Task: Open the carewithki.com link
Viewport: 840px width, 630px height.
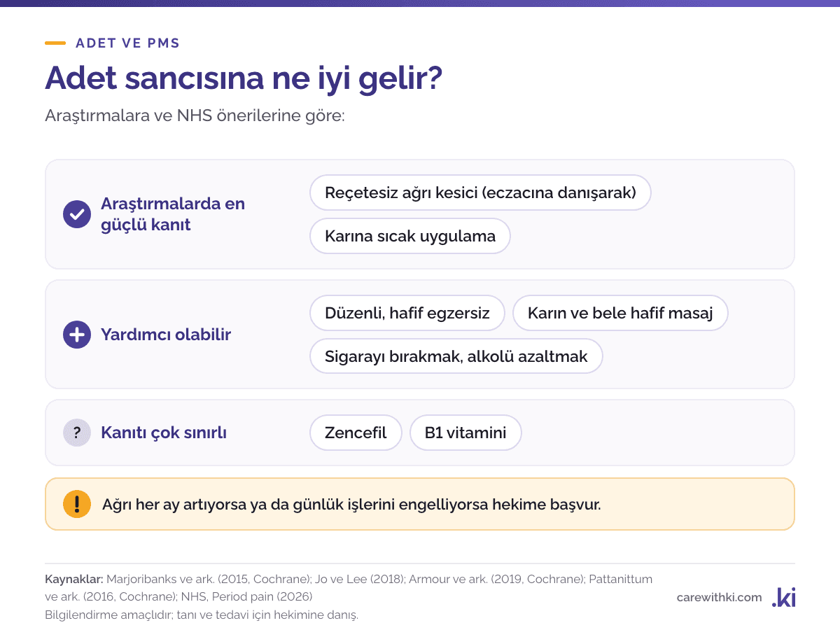Action: pos(719,597)
